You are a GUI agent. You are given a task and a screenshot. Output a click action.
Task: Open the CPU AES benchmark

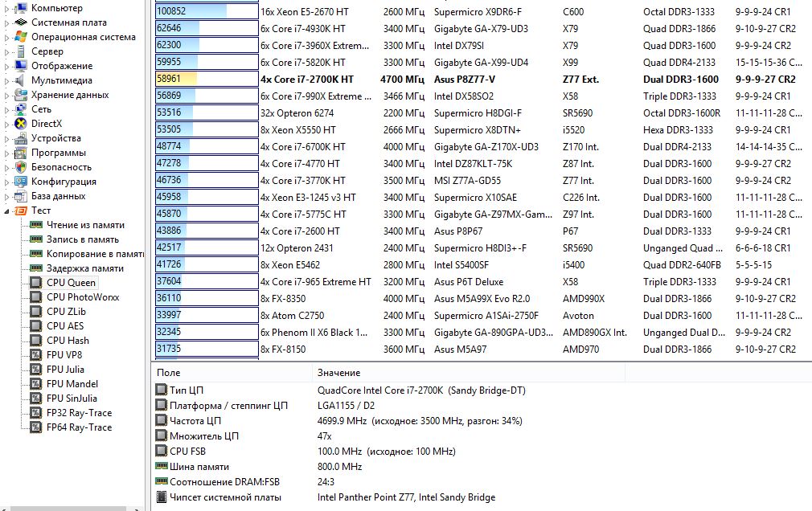(x=65, y=326)
